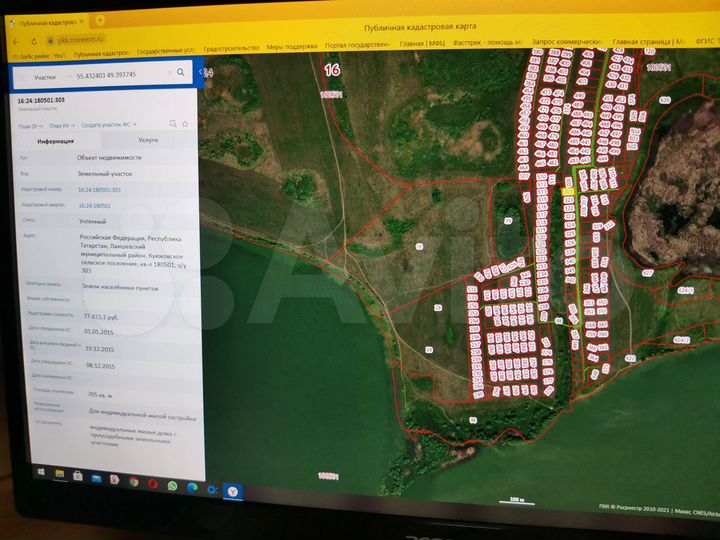Viewport: 720px width, 540px height.
Task: Open the План ЗУ link
Action: click(29, 125)
